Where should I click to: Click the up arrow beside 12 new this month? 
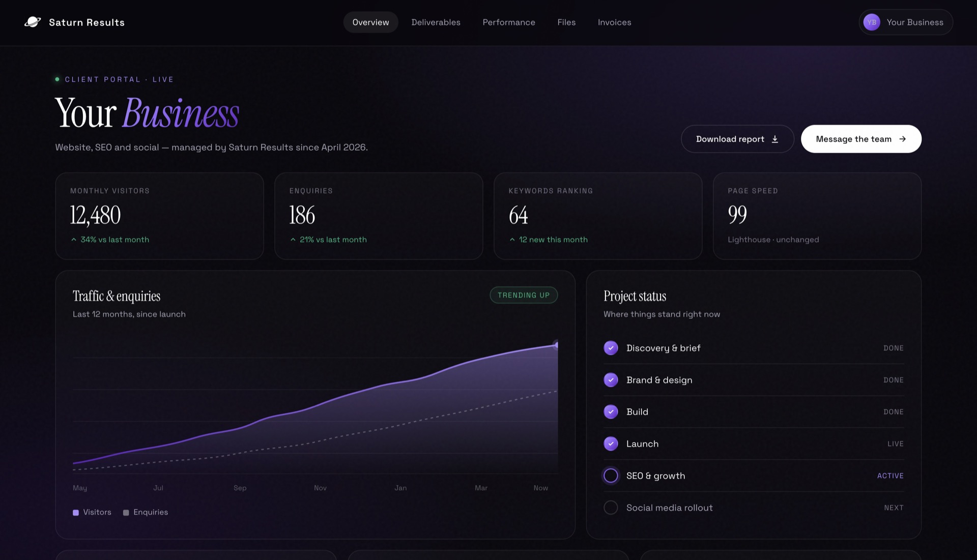click(512, 240)
